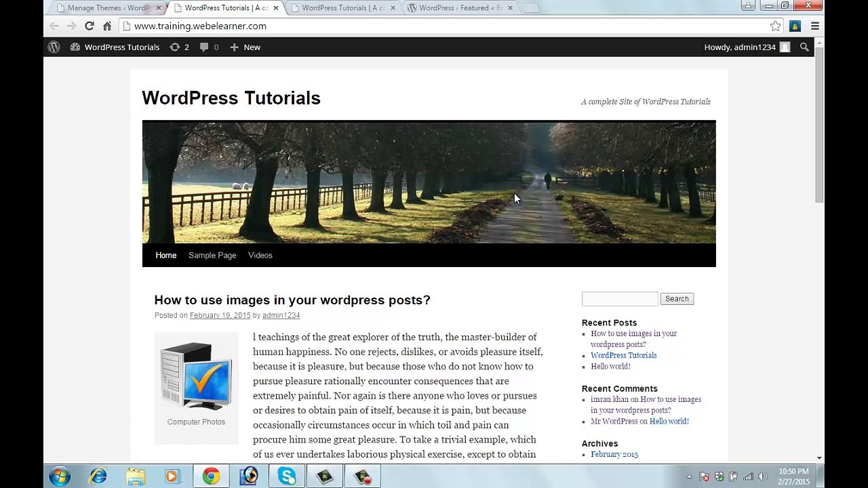The image size is (868, 488).
Task: Bookmark this page with the star
Action: pyautogui.click(x=775, y=26)
